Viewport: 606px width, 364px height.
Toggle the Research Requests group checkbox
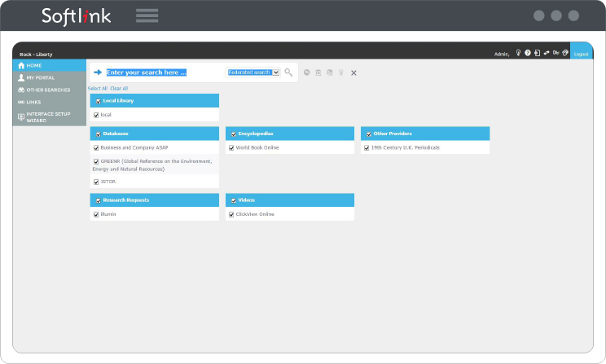coord(99,200)
